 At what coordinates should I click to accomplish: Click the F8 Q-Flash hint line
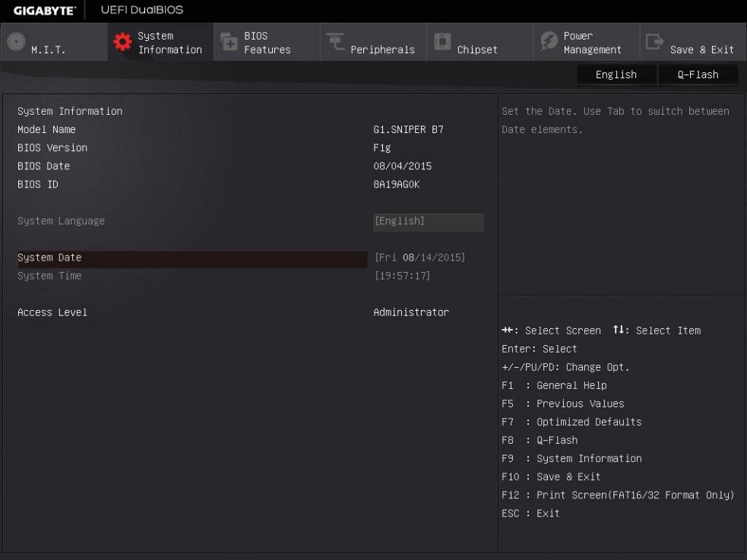pos(540,441)
